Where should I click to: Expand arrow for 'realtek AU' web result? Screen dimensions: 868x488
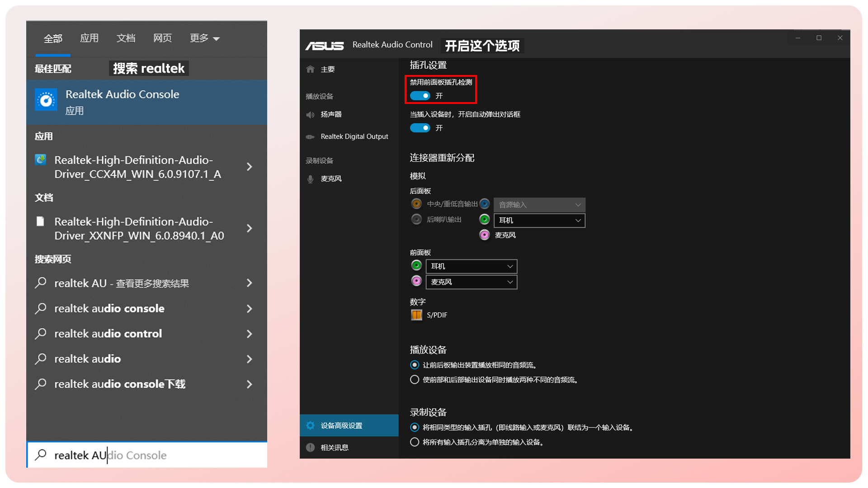pyautogui.click(x=249, y=283)
